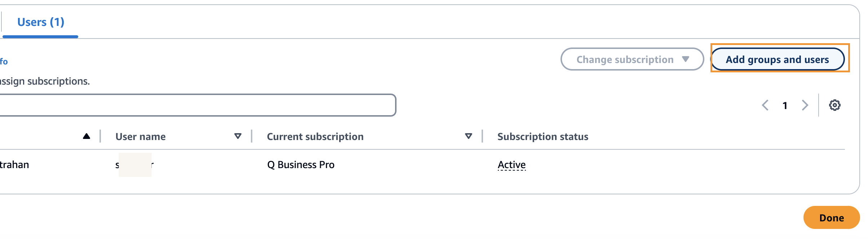Click the Subscription status column header
The image size is (868, 239).
point(543,136)
